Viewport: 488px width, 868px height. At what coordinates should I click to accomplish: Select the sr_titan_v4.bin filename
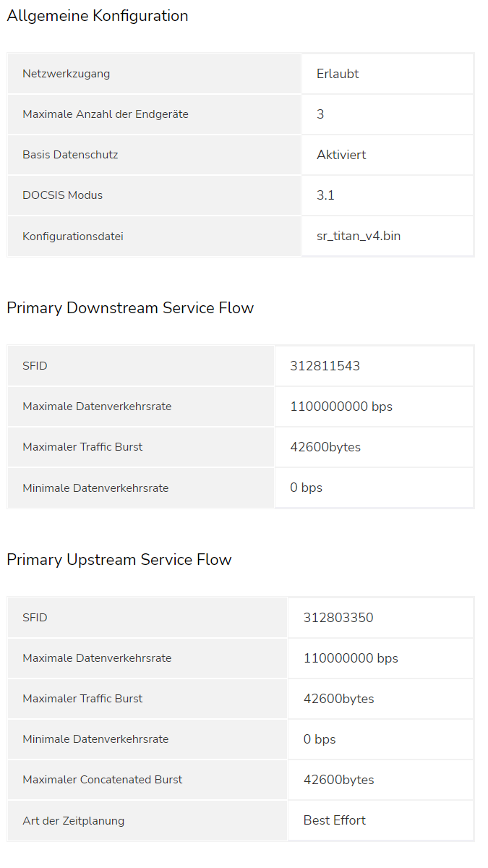coord(359,236)
